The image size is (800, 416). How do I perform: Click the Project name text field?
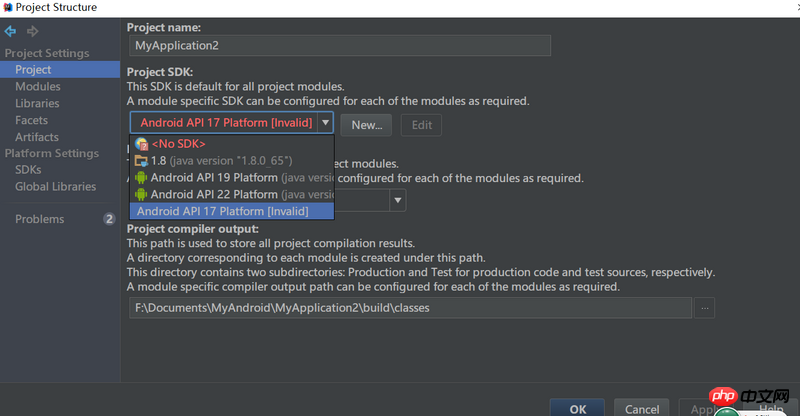tap(340, 46)
